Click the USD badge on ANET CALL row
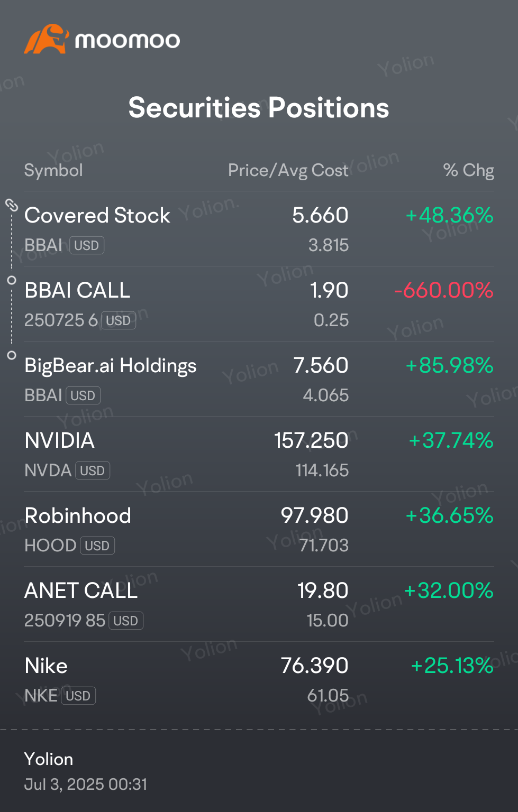 [126, 621]
